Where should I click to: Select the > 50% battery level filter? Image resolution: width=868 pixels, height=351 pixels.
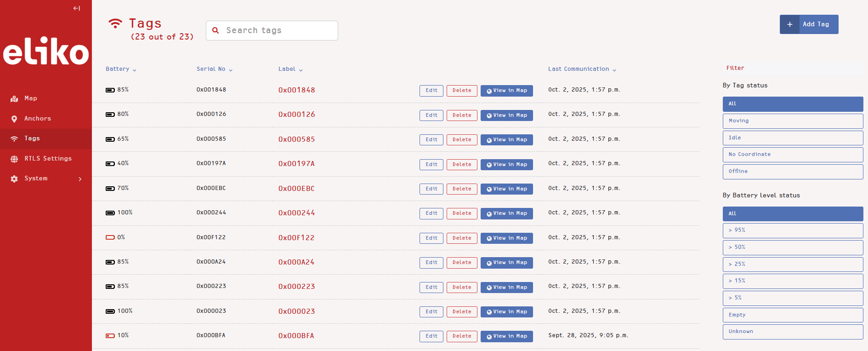792,247
